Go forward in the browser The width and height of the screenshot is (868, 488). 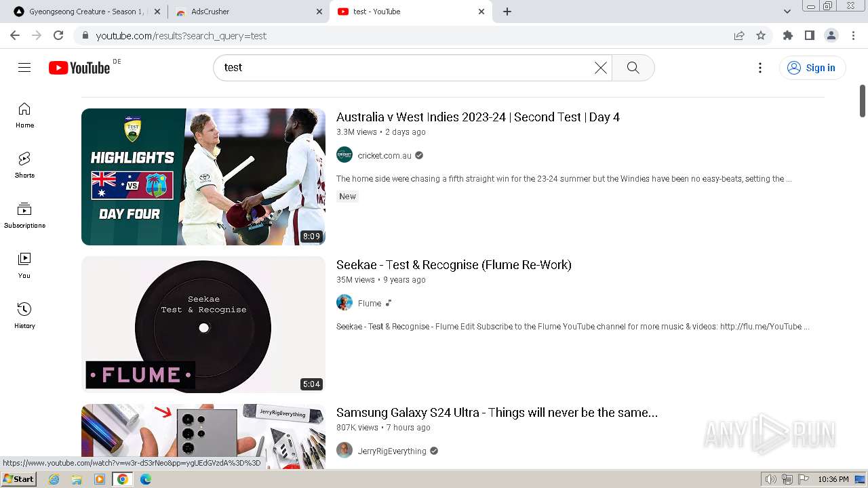(x=37, y=35)
